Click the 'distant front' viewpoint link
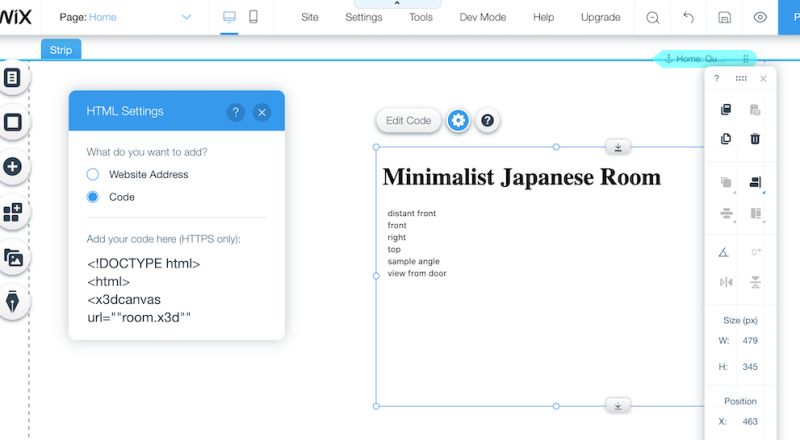The image size is (800, 440). click(412, 213)
